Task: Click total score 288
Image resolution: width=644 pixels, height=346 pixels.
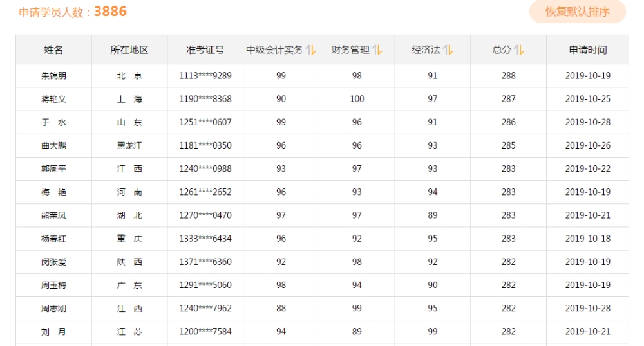Action: coord(509,76)
